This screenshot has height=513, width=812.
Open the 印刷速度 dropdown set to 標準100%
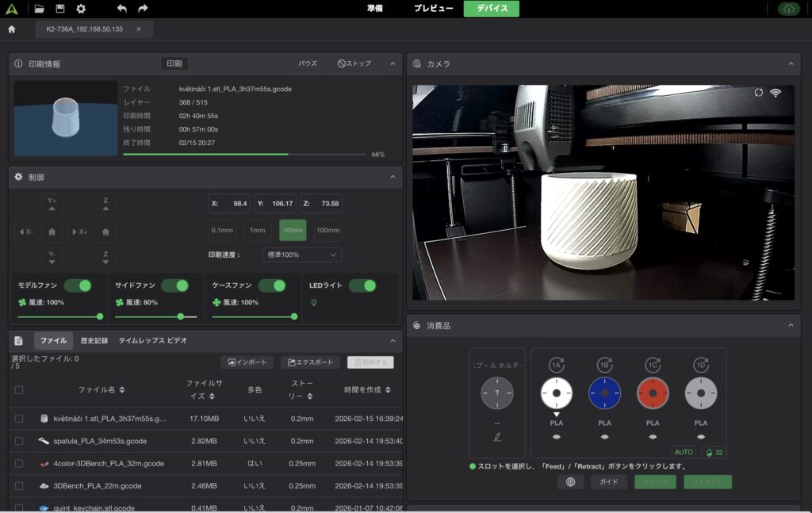(x=301, y=255)
